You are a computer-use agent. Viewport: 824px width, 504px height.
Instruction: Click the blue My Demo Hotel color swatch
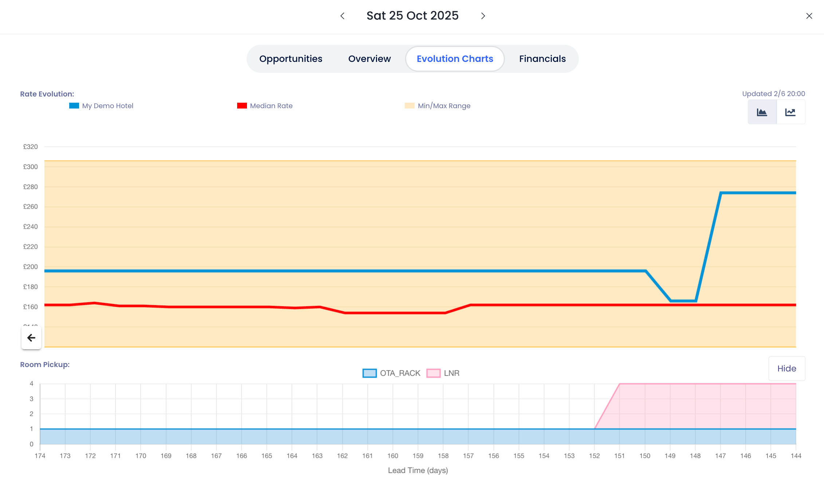pyautogui.click(x=74, y=106)
